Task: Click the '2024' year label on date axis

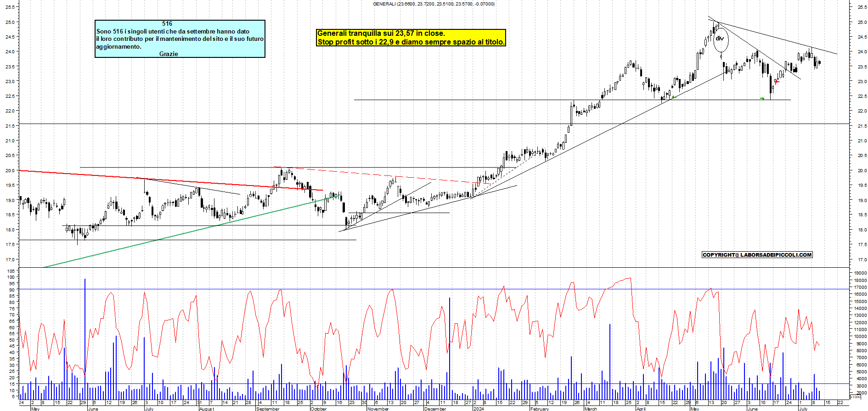Action: click(x=479, y=409)
